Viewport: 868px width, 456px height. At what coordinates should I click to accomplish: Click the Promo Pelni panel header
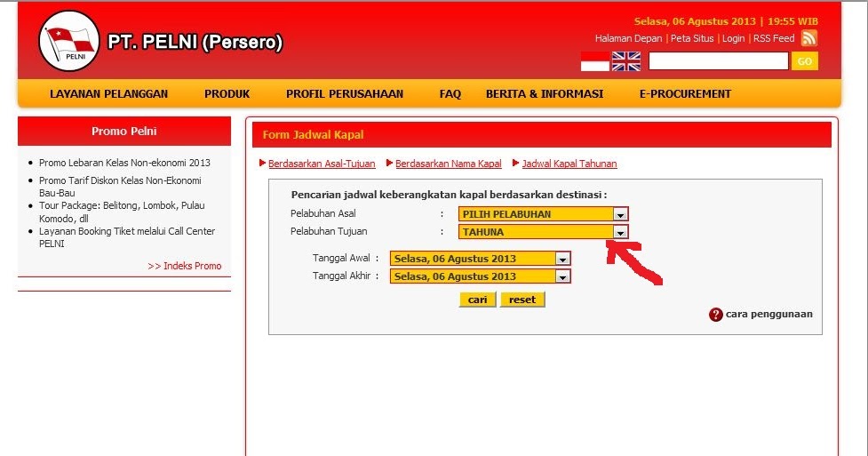click(x=124, y=132)
